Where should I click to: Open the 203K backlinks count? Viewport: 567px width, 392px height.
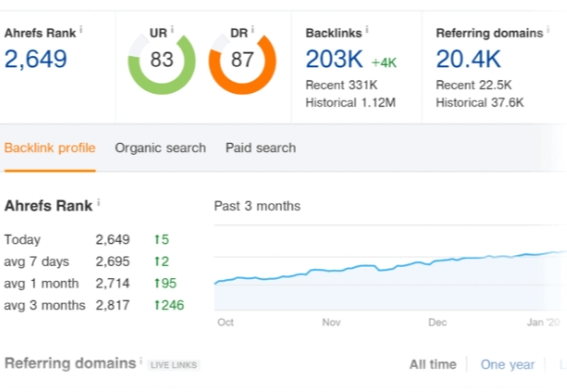pos(334,59)
